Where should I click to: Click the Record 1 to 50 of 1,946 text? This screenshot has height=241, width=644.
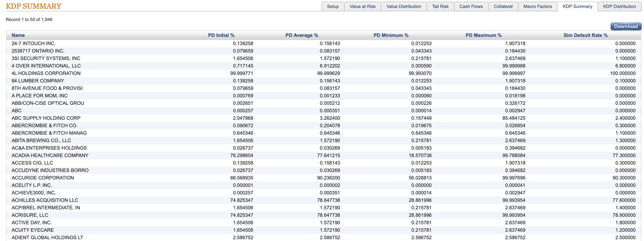point(29,20)
